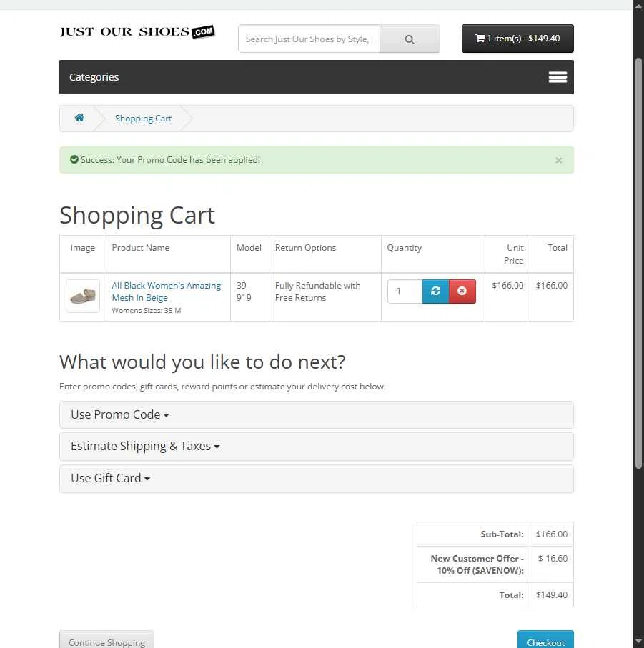Proceed with the Checkout button
The image size is (644, 648).
click(x=545, y=639)
